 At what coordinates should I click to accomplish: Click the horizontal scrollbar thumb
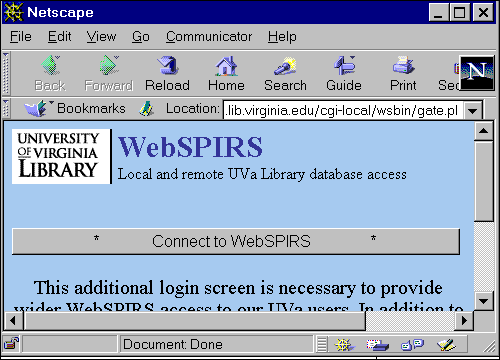tap(194, 321)
